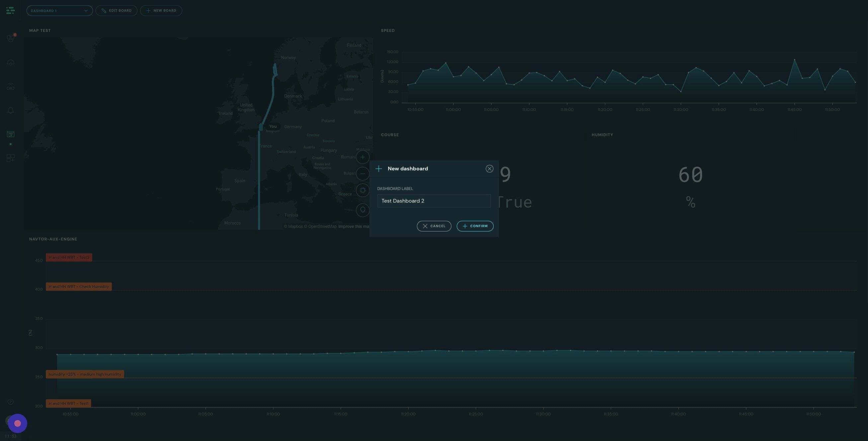868x441 pixels.
Task: Click the Dashboard Label input field
Action: click(434, 201)
